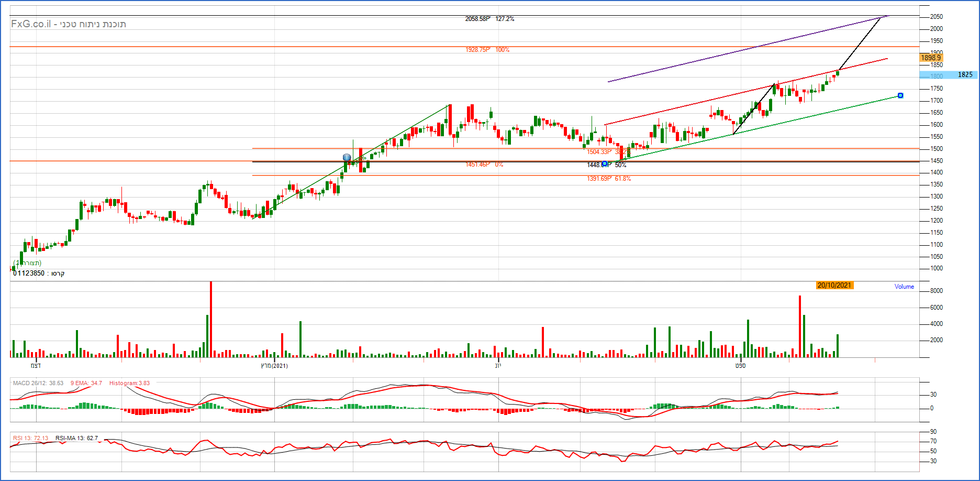980x481 pixels.
Task: Click the 1451.46 0% Fibonacci label
Action: (484, 165)
